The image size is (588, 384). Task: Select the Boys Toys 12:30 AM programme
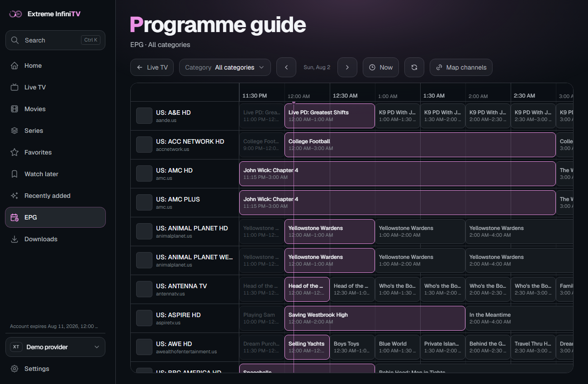click(352, 347)
